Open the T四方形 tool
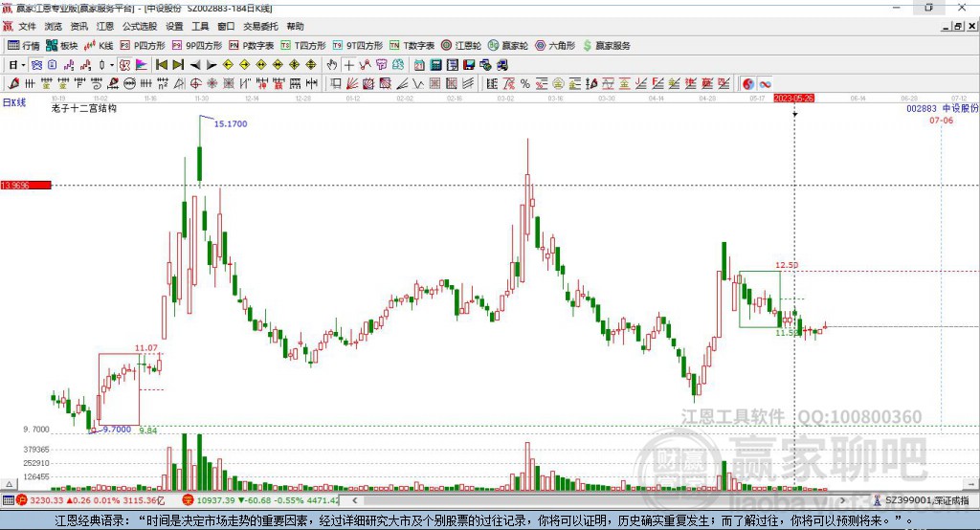 click(x=303, y=46)
